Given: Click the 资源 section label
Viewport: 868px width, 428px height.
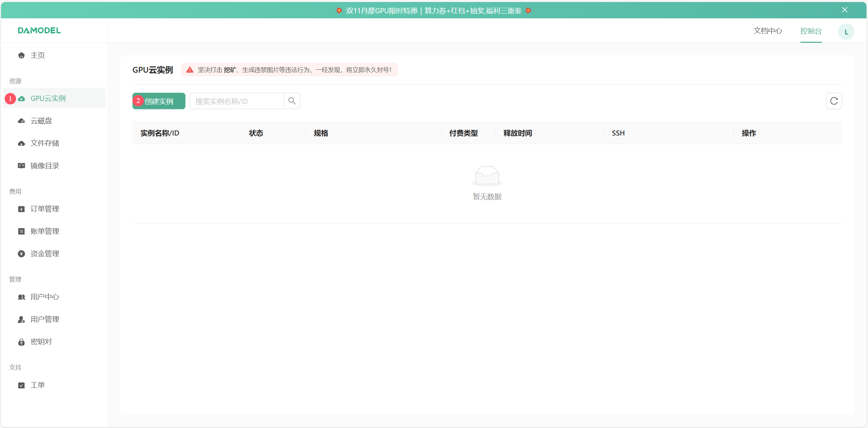Looking at the screenshot, I should coord(15,81).
